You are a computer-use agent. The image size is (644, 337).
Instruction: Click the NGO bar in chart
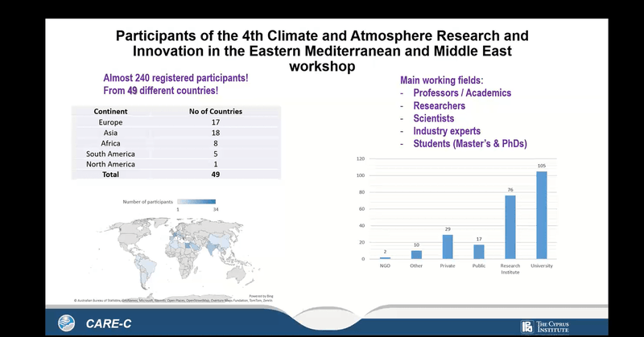[385, 258]
